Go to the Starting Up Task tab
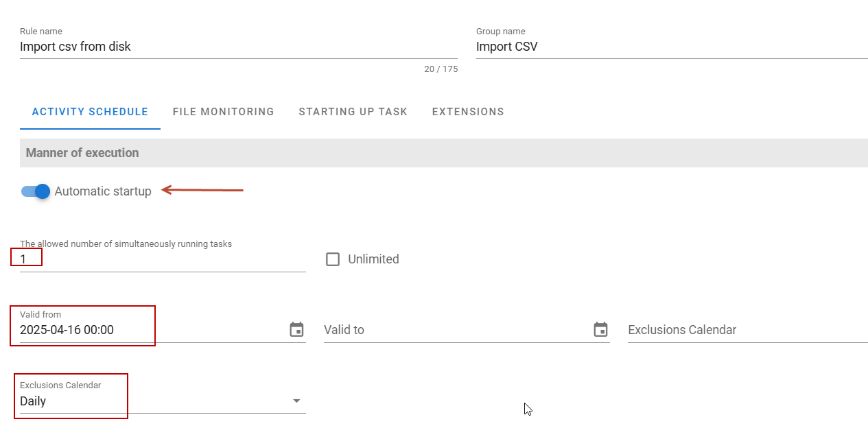Viewport: 868px width, 439px height. pyautogui.click(x=353, y=112)
